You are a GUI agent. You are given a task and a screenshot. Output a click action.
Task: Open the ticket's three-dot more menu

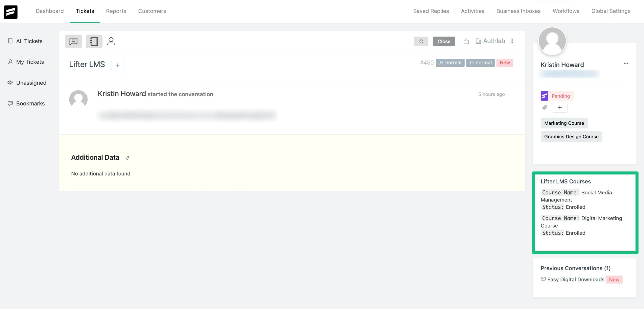[x=512, y=41]
